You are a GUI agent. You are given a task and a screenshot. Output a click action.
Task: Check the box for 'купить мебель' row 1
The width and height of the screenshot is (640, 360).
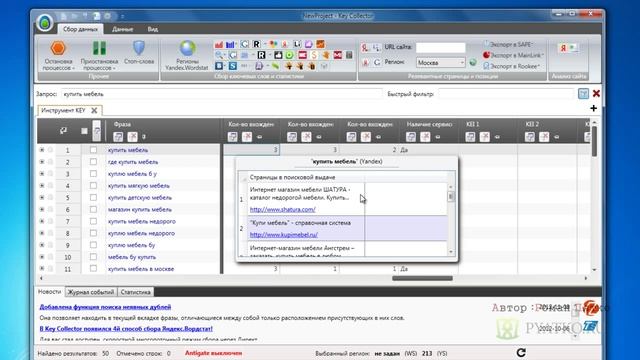[x=93, y=150]
